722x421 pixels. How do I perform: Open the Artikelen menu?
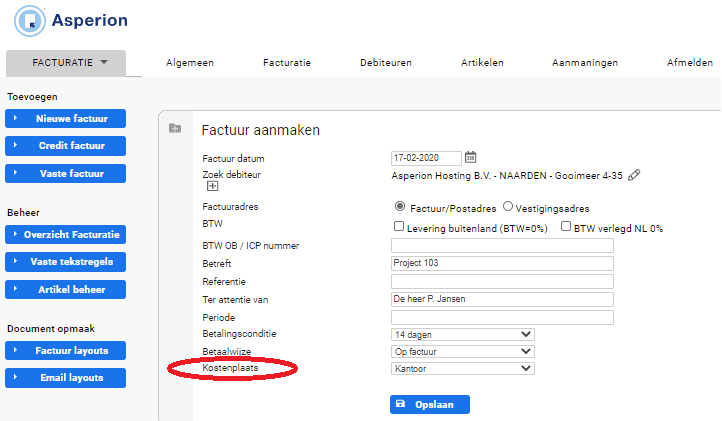pyautogui.click(x=482, y=63)
